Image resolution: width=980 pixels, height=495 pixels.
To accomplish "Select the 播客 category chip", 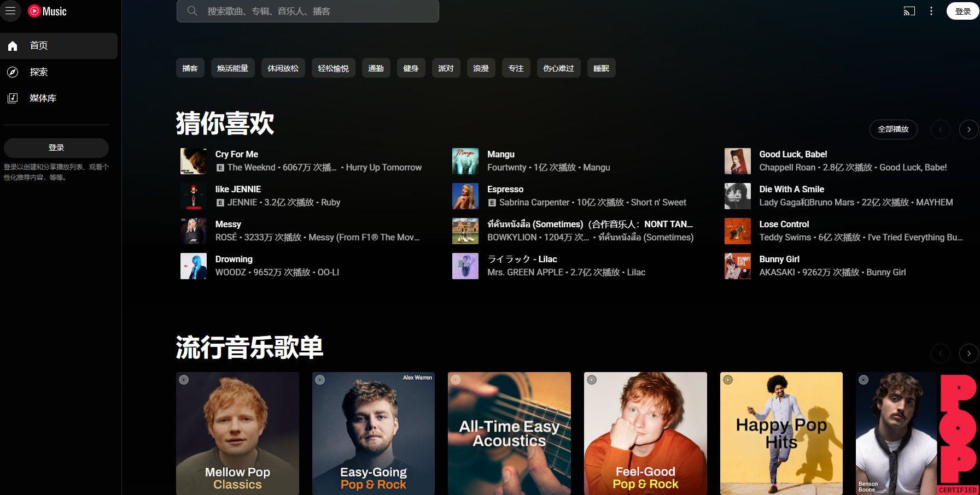I will click(190, 68).
